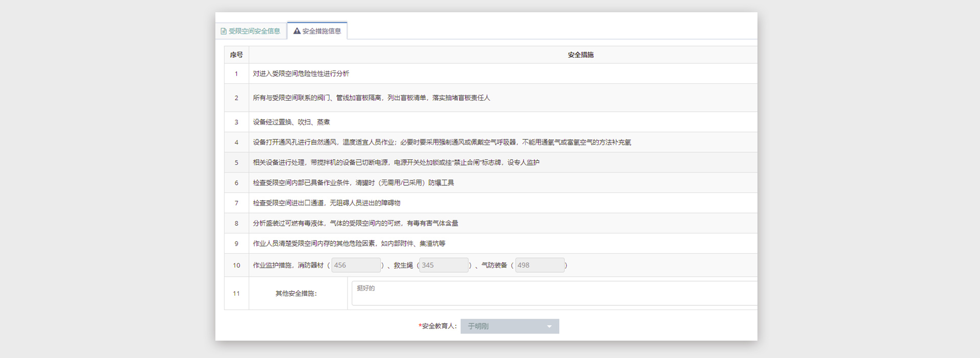Click the arrow of the 安全教育人 dropdown
The height and width of the screenshot is (358, 980).
(x=549, y=326)
